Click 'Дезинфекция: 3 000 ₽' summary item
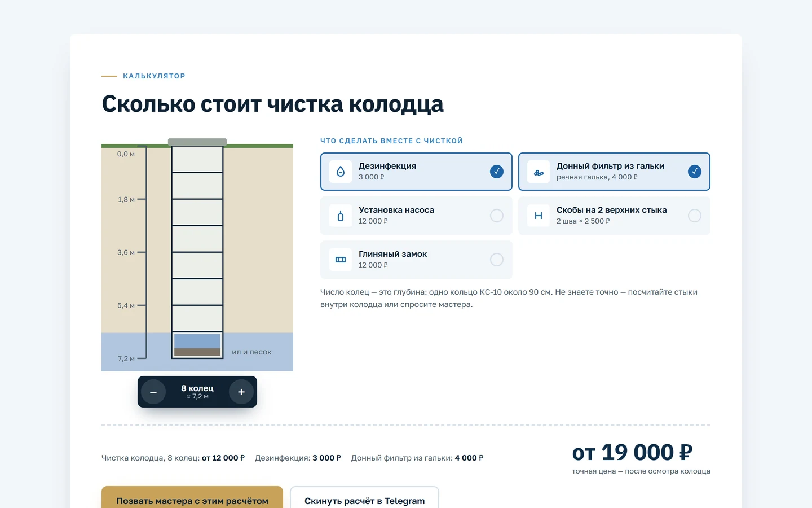Screen dimensions: 812x508 coord(298,458)
